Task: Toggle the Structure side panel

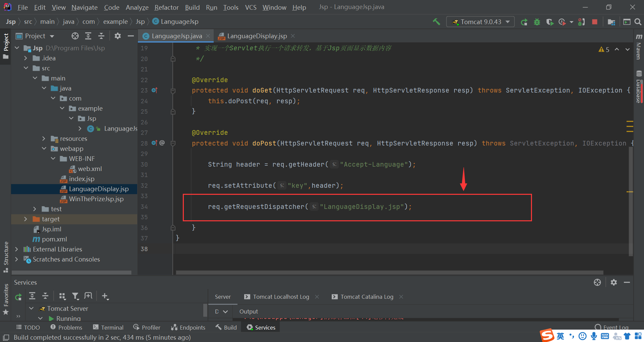Action: click(6, 256)
